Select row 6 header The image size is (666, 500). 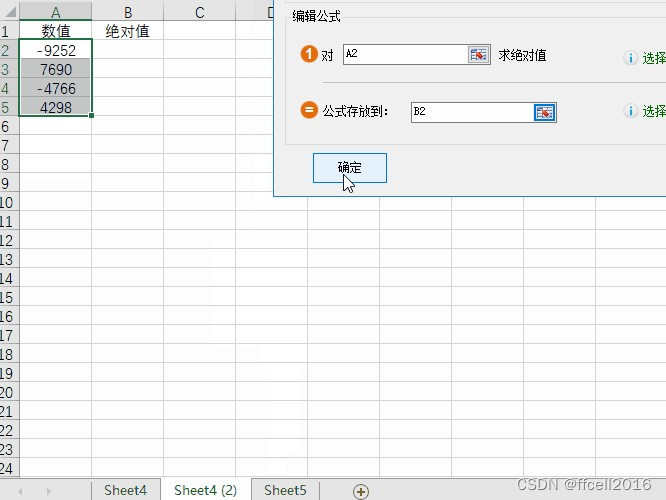[x=9, y=126]
